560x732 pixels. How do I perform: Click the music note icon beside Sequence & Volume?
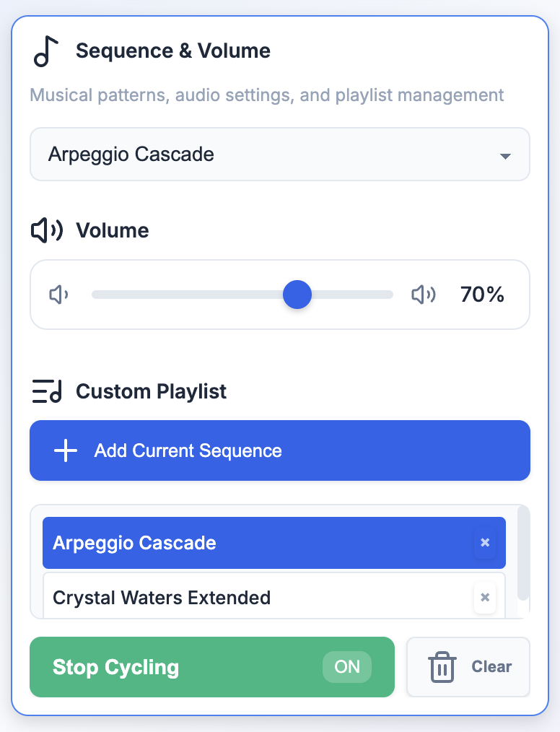[x=45, y=51]
